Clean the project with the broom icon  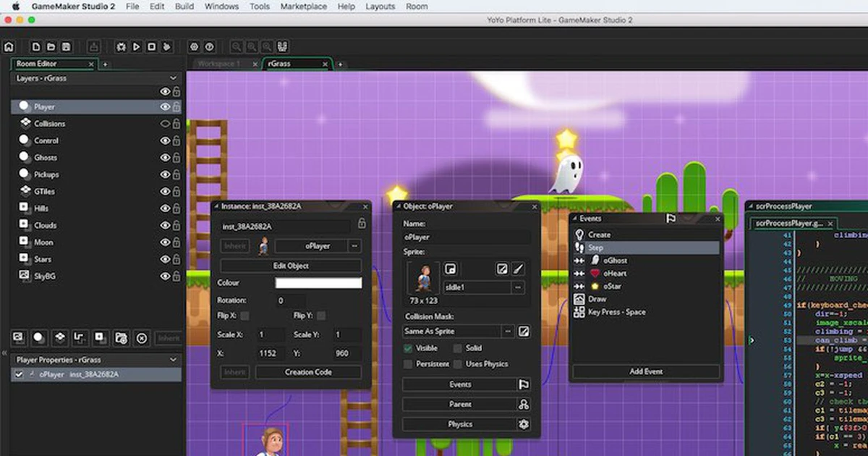166,46
